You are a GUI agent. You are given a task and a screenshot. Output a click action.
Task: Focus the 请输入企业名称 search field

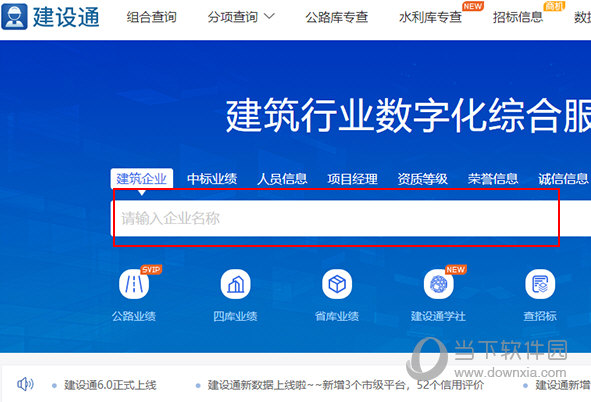(351, 218)
